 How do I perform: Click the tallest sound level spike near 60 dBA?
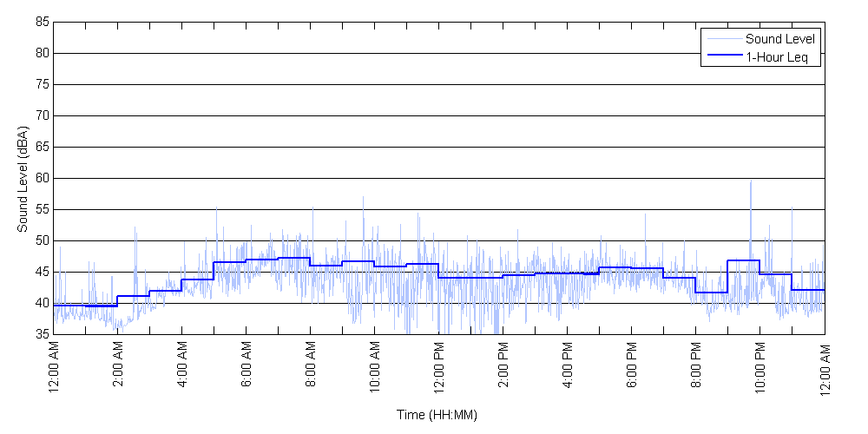[750, 182]
